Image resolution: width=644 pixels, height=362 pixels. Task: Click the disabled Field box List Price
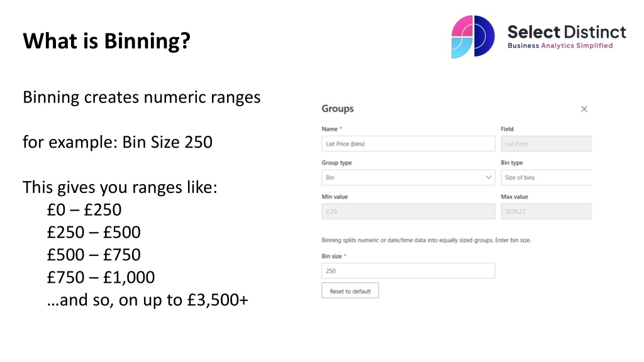(547, 144)
